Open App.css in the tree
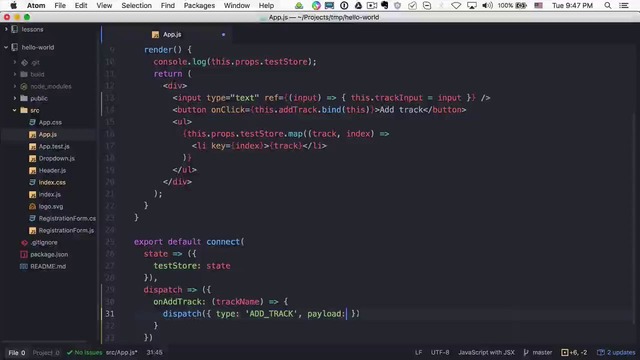Viewport: 640px width, 360px height. 50,122
